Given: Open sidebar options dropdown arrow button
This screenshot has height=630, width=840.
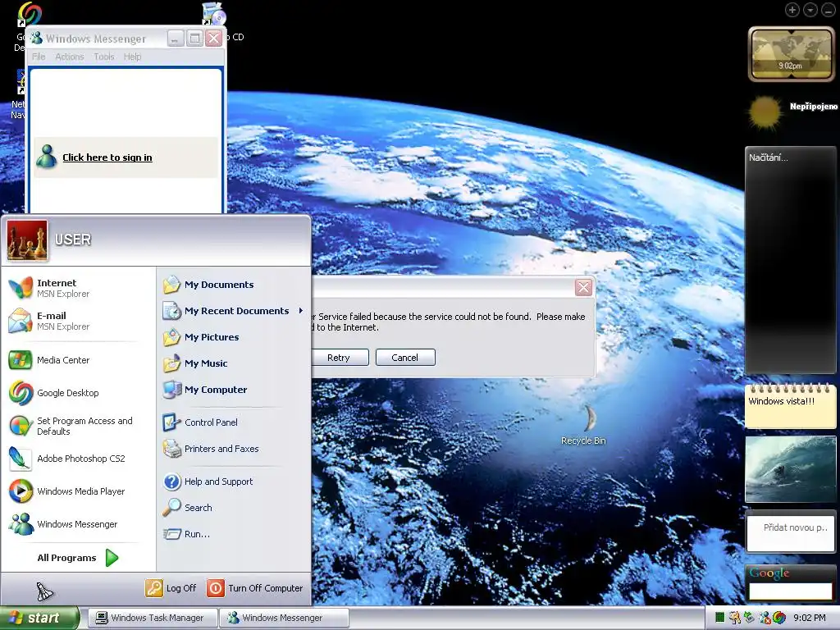Looking at the screenshot, I should tap(810, 10).
